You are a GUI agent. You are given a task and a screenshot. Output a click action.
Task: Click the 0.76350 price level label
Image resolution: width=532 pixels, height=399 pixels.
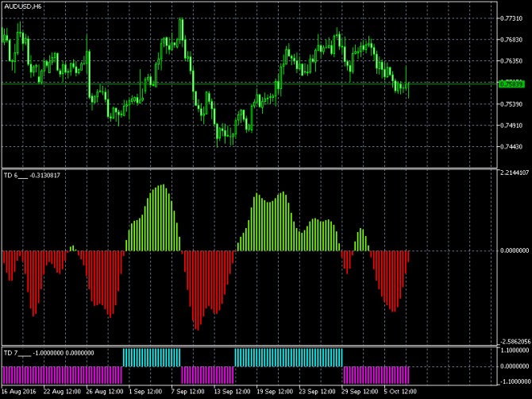point(511,61)
